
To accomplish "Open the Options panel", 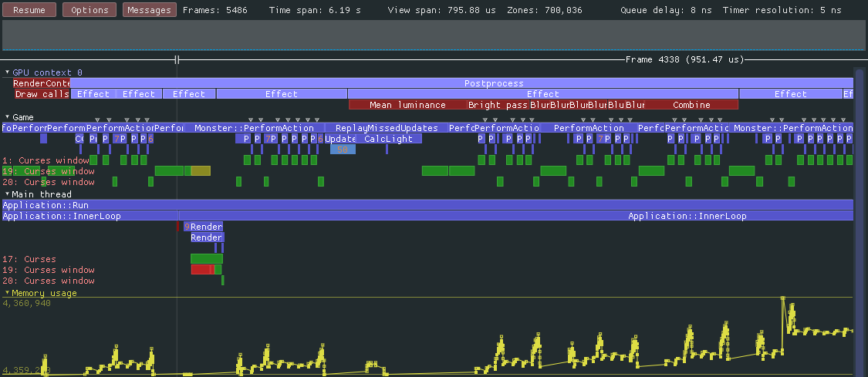I will coord(90,10).
